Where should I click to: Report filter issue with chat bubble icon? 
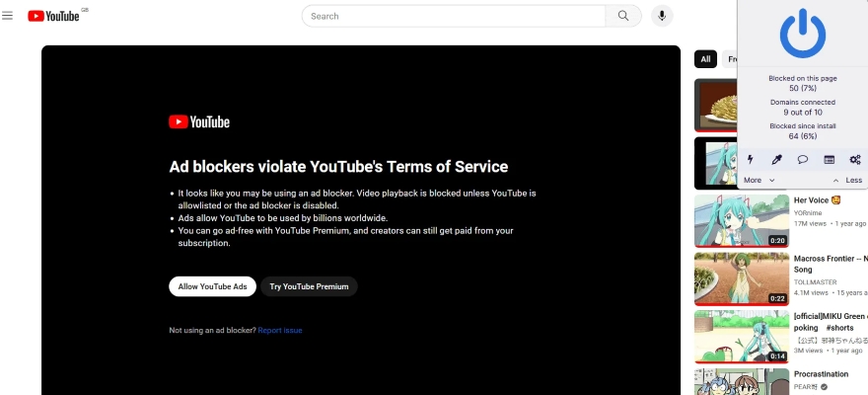(x=802, y=160)
